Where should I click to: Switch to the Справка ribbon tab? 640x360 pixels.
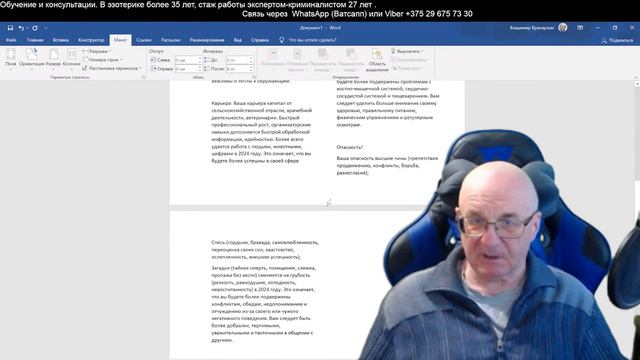pos(260,40)
